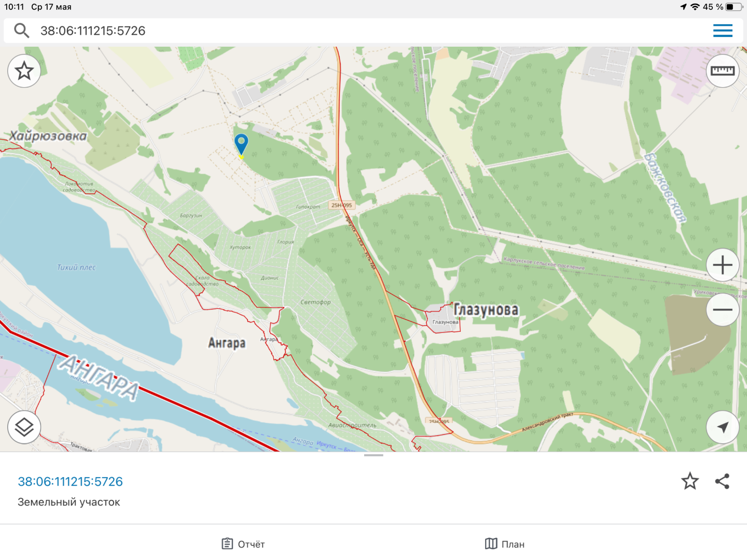Screen dimensions: 747x560
Task: Tap the blue location pin marker
Action: [241, 143]
